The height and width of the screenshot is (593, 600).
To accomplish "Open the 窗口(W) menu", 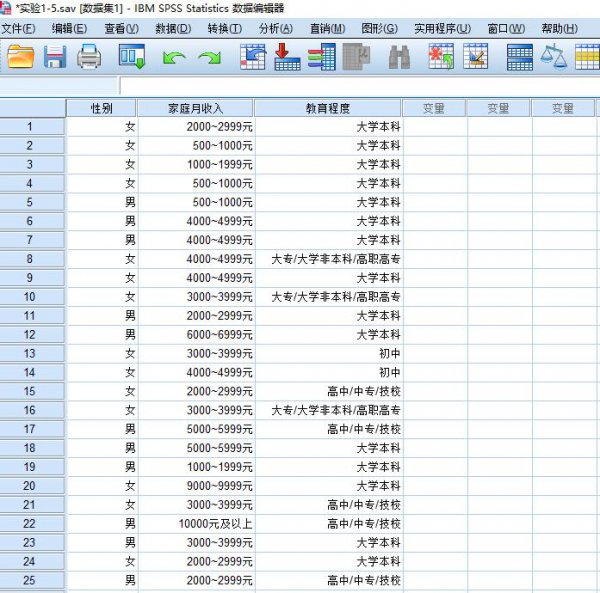I will click(x=506, y=29).
